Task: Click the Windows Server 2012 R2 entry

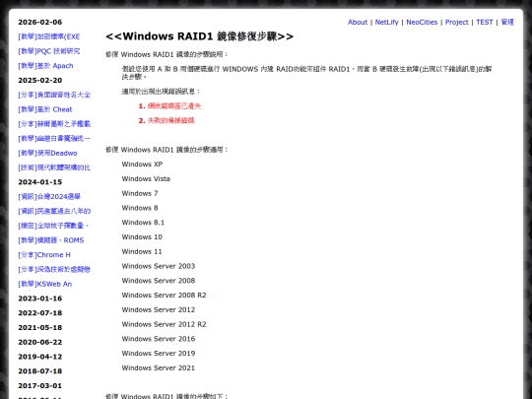Action: pyautogui.click(x=164, y=325)
